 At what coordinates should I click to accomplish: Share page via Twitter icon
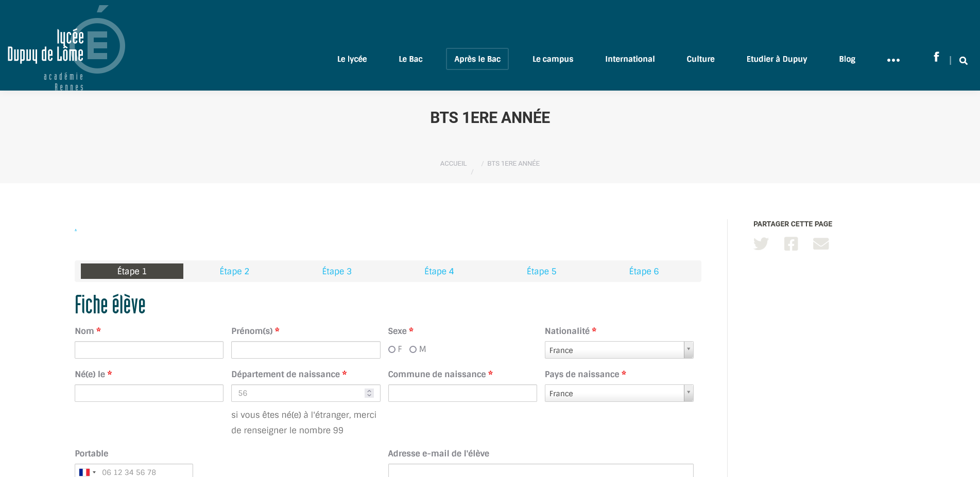pyautogui.click(x=761, y=244)
